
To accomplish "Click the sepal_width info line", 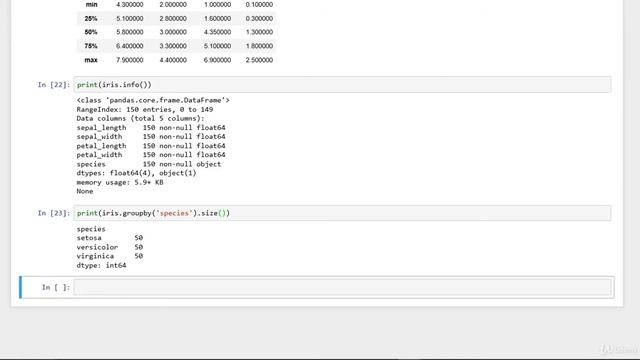I will [151, 136].
